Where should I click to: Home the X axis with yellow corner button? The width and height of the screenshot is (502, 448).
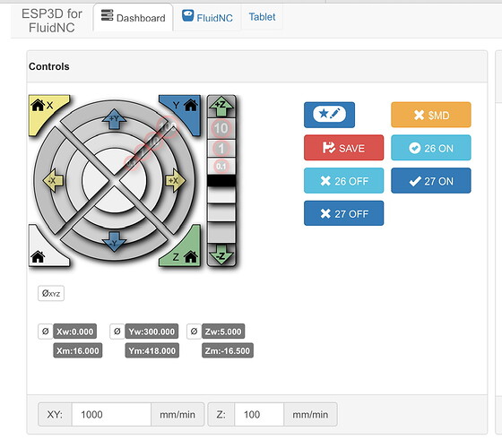45,110
